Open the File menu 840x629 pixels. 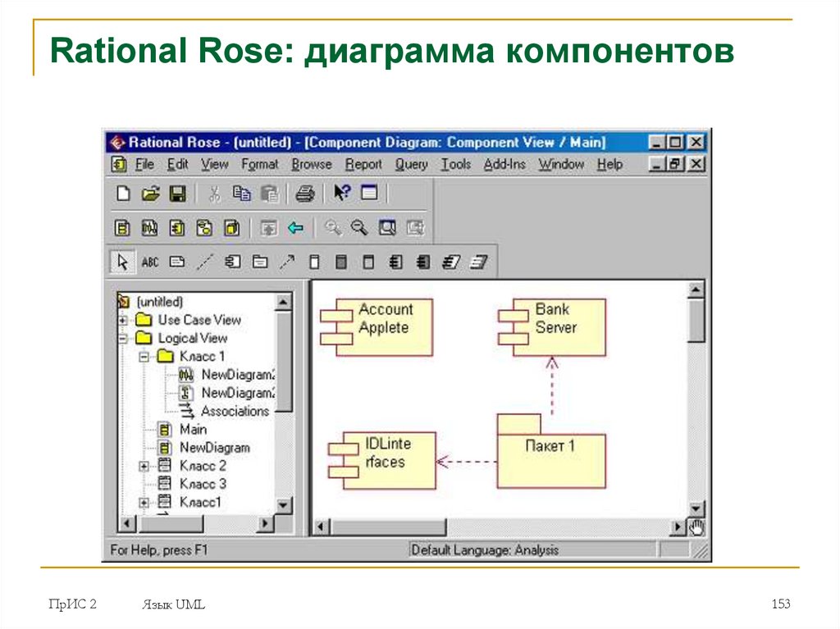pyautogui.click(x=144, y=164)
